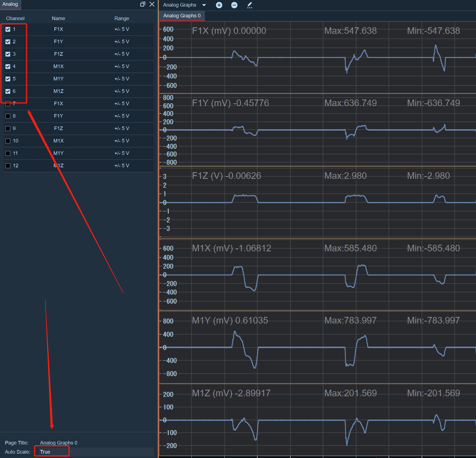
Task: Enable channel 10 M1X checkbox
Action: 8,141
